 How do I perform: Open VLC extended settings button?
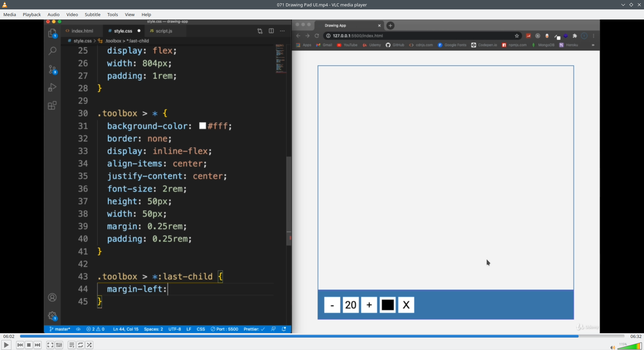(59, 345)
